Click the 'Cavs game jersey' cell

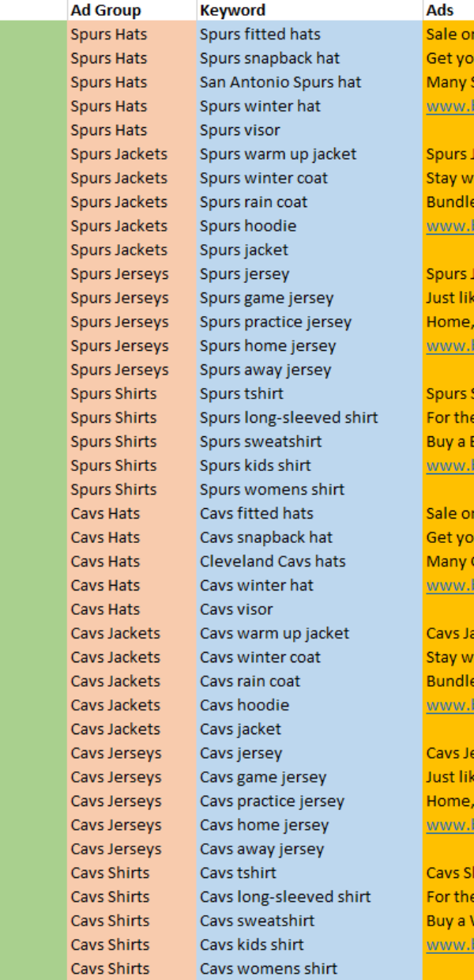(x=310, y=777)
